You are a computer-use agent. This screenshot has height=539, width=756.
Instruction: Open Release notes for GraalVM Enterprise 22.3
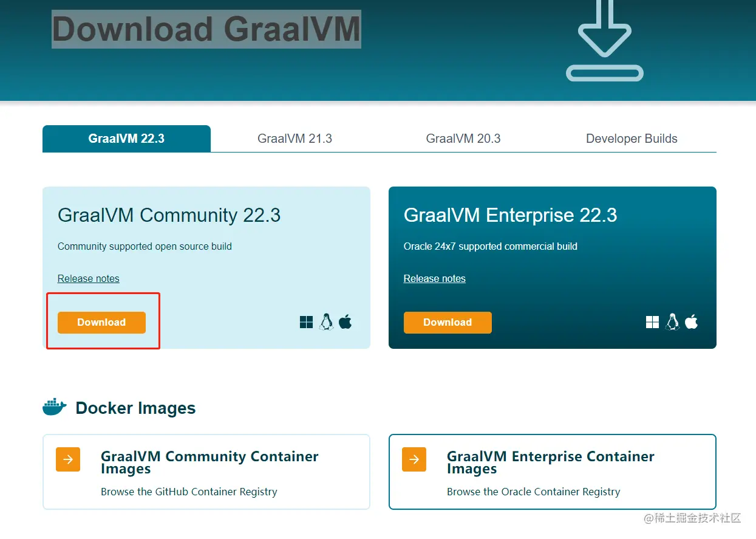pos(434,278)
